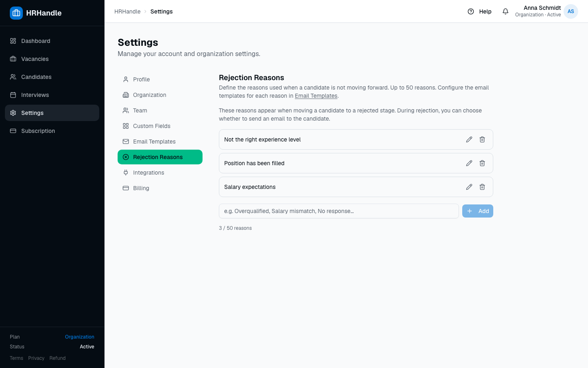Click the AS user avatar

tap(571, 11)
